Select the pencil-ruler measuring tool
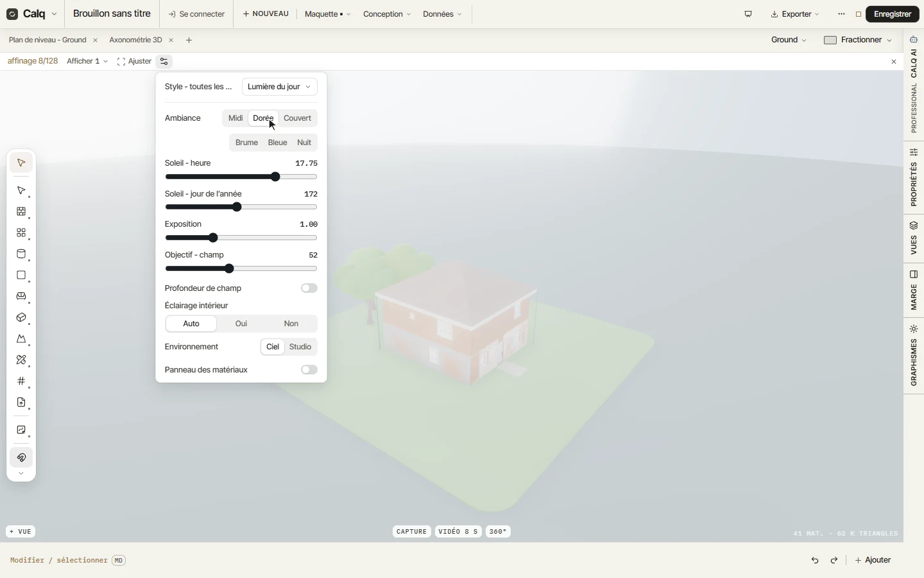924x578 pixels. (x=21, y=360)
